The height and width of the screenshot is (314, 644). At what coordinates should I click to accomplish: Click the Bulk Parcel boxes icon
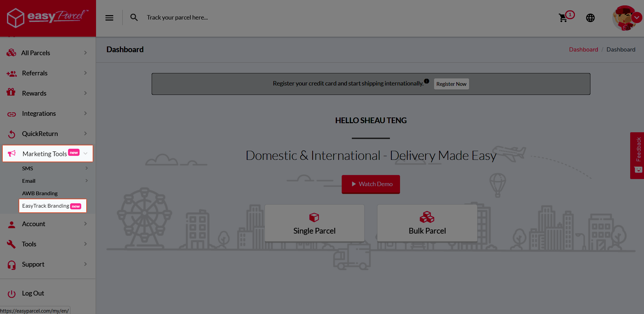coord(427,217)
